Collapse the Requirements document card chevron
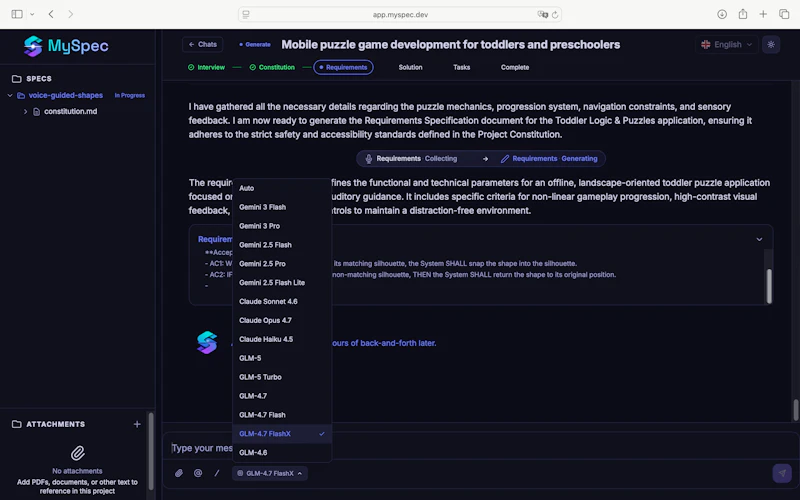This screenshot has width=800, height=500. tap(759, 239)
